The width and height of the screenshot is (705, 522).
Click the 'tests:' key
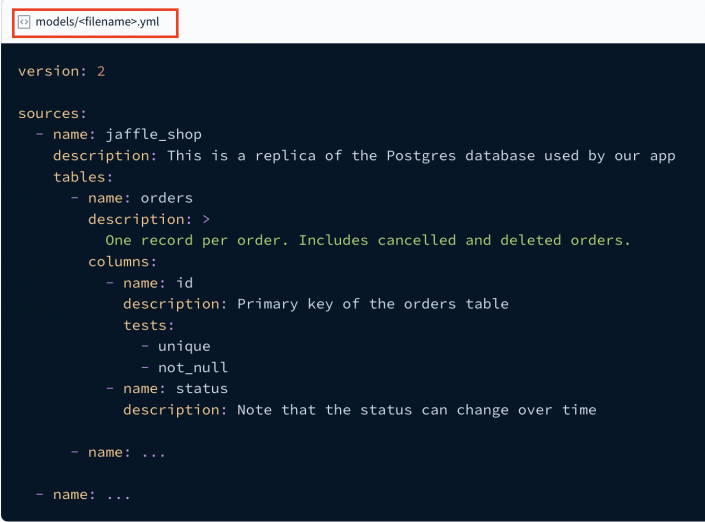(149, 325)
